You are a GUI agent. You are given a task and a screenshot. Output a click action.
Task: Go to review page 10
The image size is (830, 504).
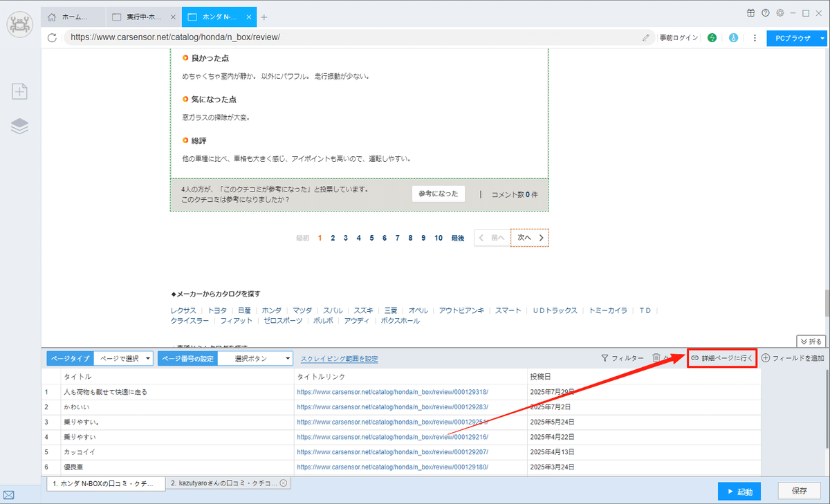pos(439,238)
